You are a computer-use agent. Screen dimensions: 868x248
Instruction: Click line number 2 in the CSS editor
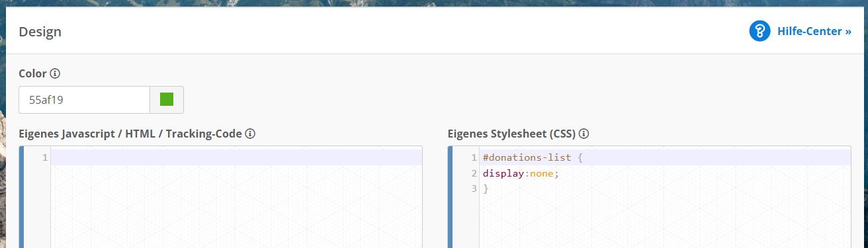(x=474, y=173)
